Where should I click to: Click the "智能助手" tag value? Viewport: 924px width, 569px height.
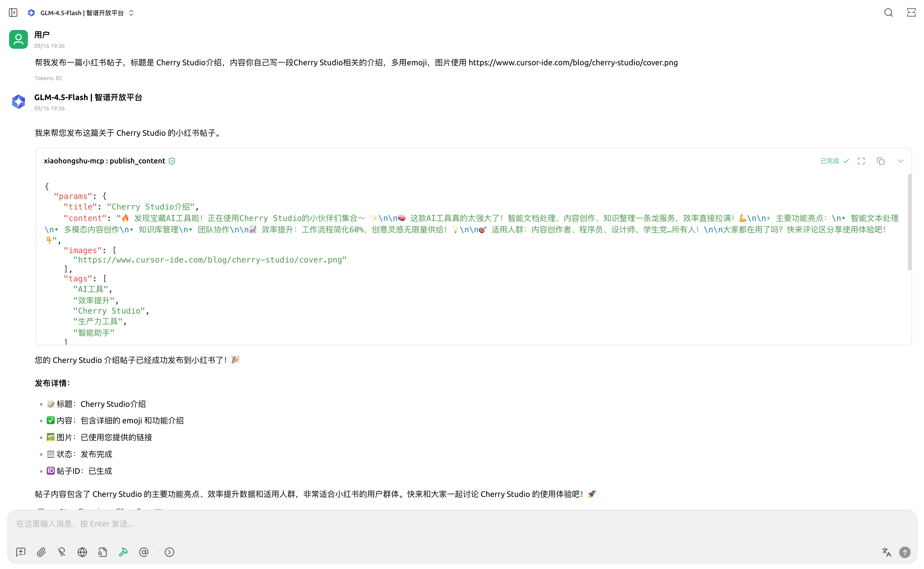click(94, 333)
